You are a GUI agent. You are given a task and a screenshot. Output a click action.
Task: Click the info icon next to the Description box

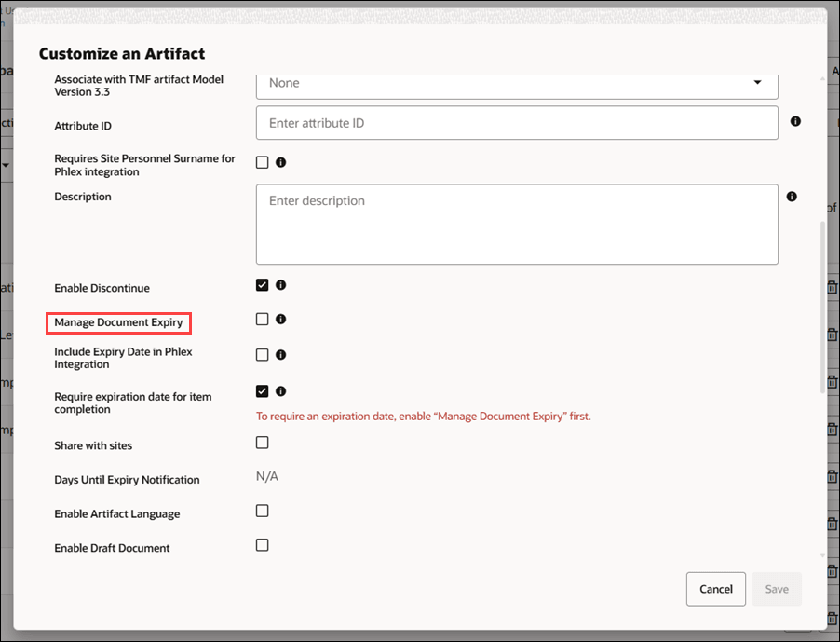coord(791,196)
